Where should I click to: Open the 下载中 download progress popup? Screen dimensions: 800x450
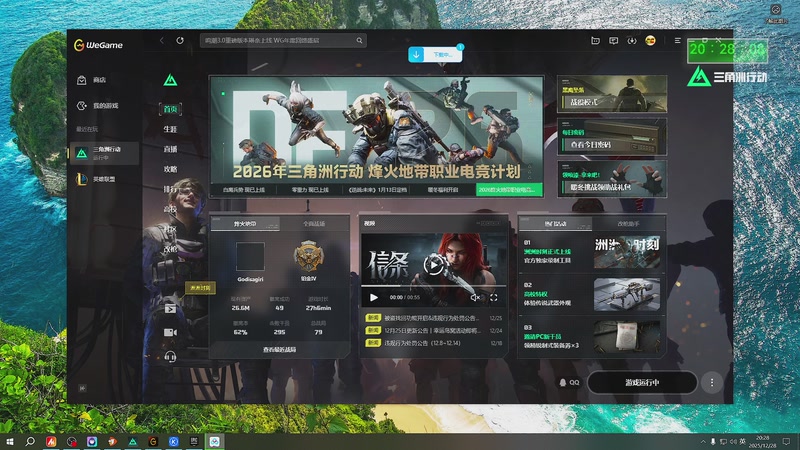coord(435,54)
